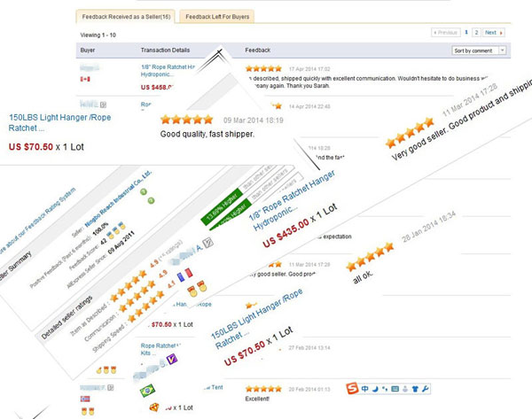Open the tilted 150LBS Light Hanger /Rope Ratchet link

coord(256,319)
